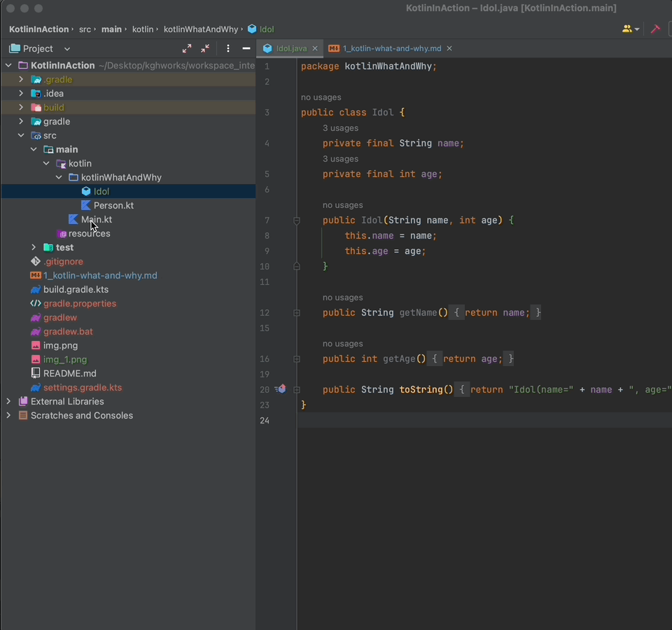Expand Scratches and Consoles node

[x=8, y=415]
